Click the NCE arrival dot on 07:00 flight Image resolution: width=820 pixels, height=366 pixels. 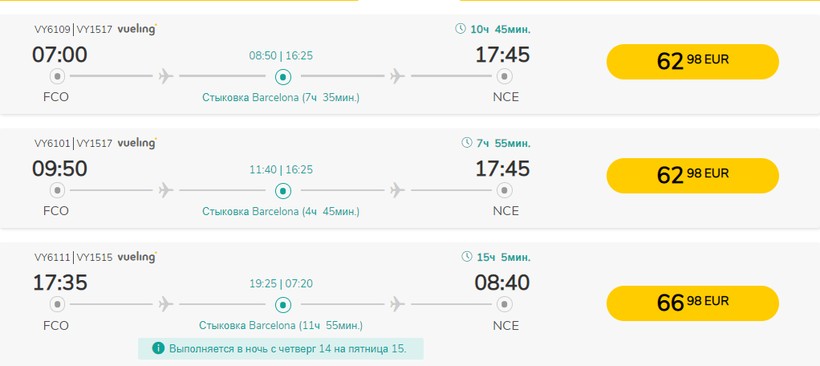click(x=504, y=77)
